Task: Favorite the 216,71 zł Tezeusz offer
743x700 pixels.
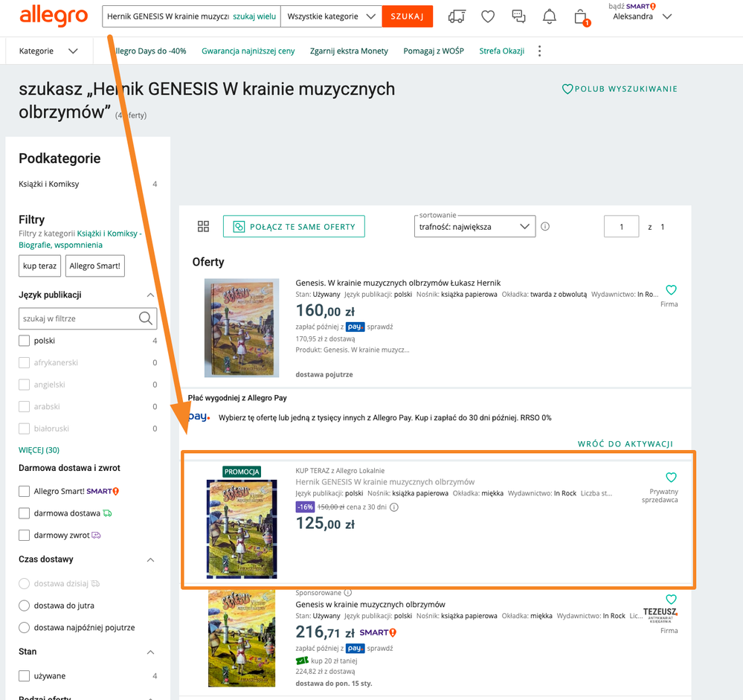Action: 671,599
